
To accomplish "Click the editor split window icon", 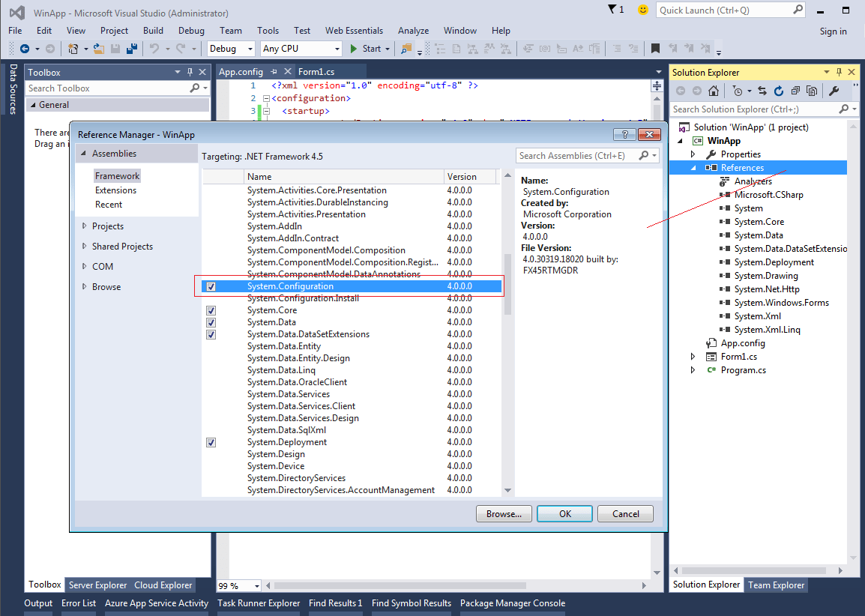I will click(657, 86).
